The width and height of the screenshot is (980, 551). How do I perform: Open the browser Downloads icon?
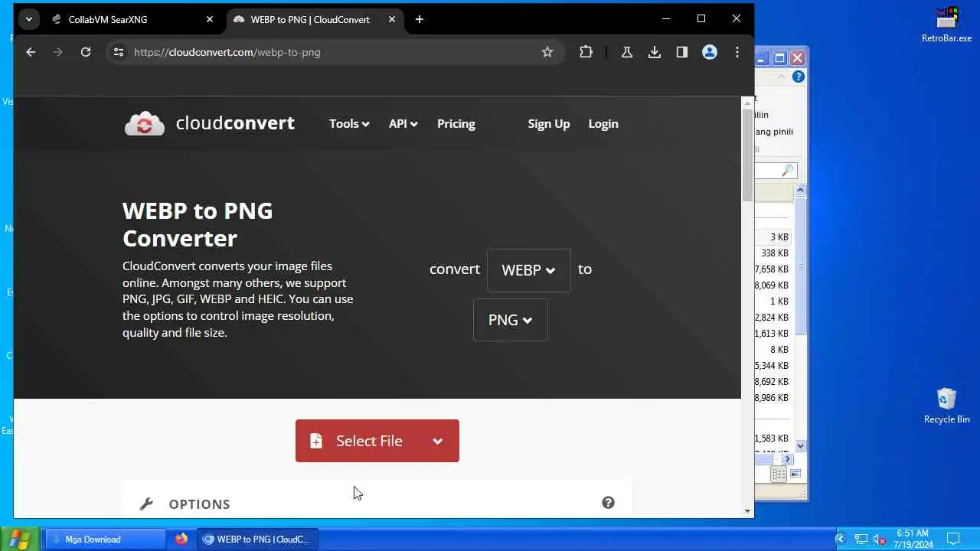tap(655, 52)
